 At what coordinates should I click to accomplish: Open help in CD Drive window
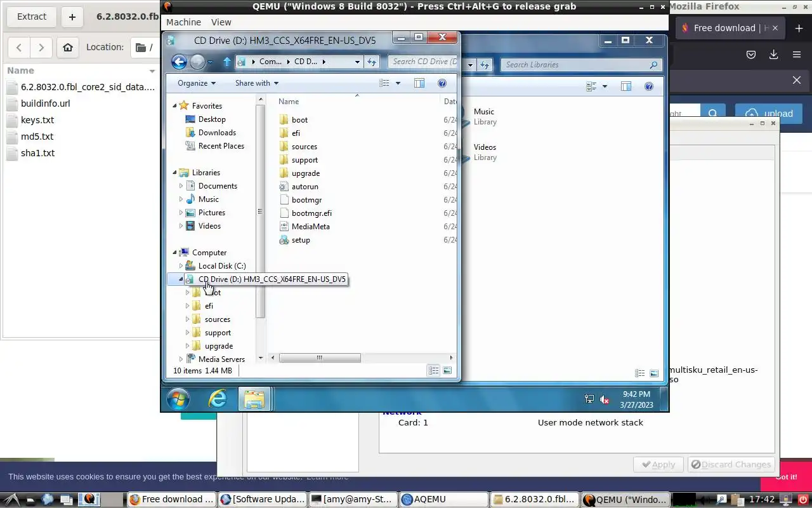(x=442, y=83)
